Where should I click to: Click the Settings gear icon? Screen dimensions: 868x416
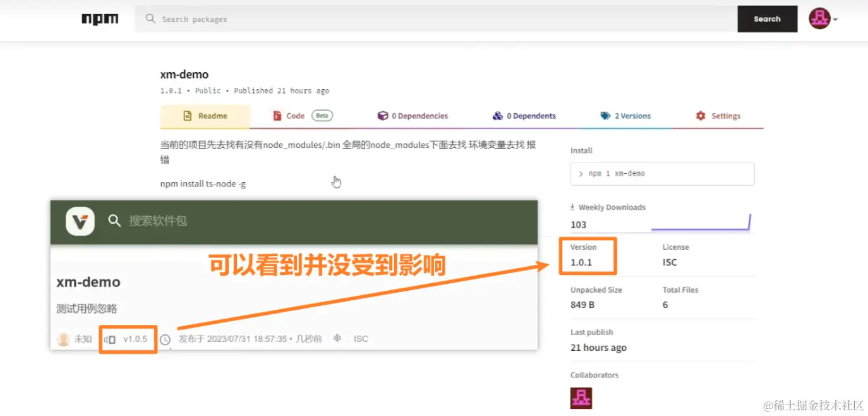[701, 116]
